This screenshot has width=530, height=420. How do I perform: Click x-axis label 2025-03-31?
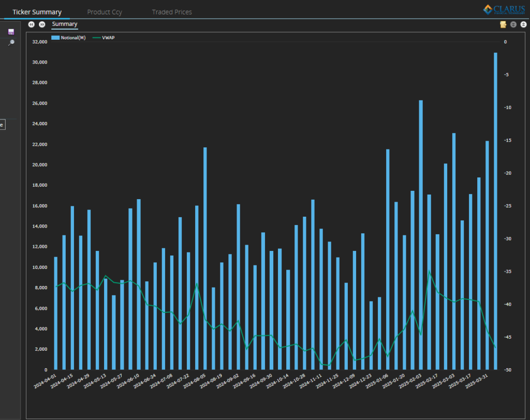[x=477, y=381]
